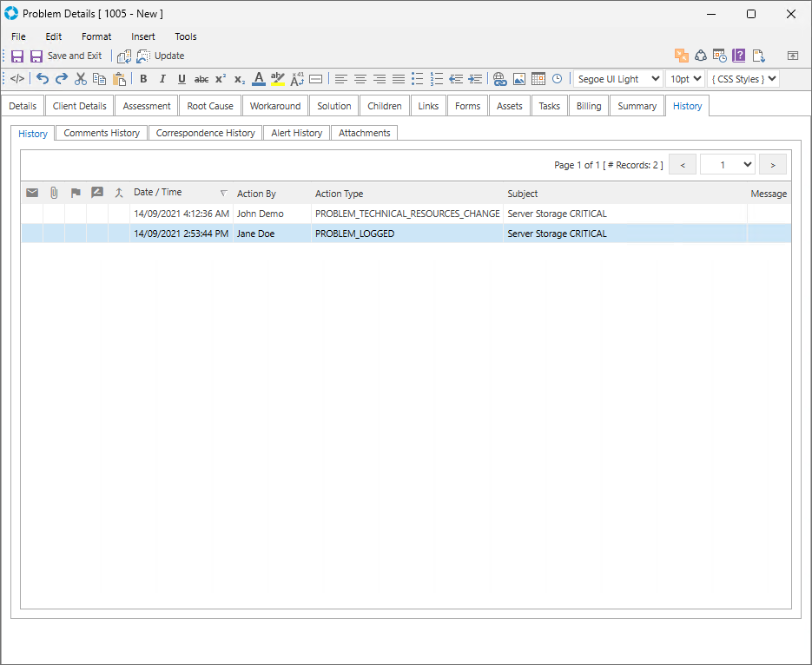812x665 pixels.
Task: Open the CSS Styles dropdown
Action: point(743,79)
